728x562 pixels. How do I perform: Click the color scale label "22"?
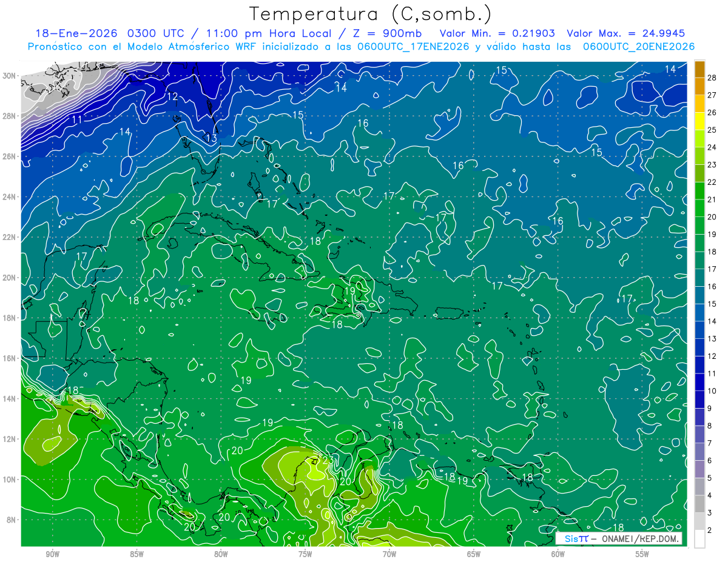(x=712, y=182)
